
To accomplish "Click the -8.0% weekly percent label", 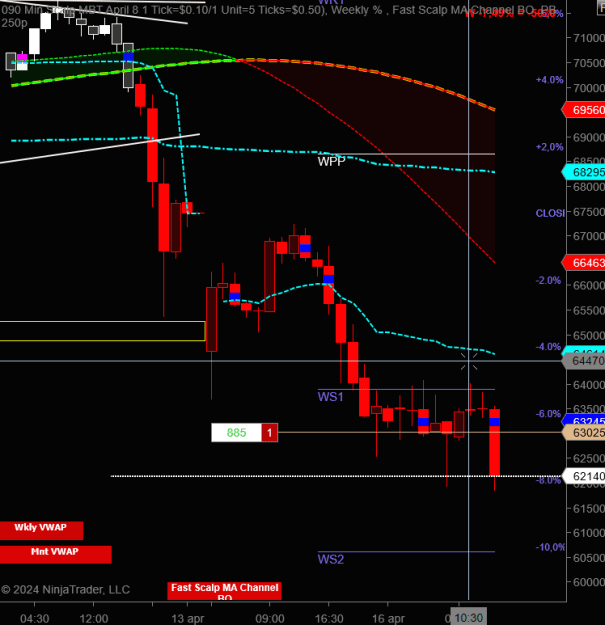I will click(548, 480).
